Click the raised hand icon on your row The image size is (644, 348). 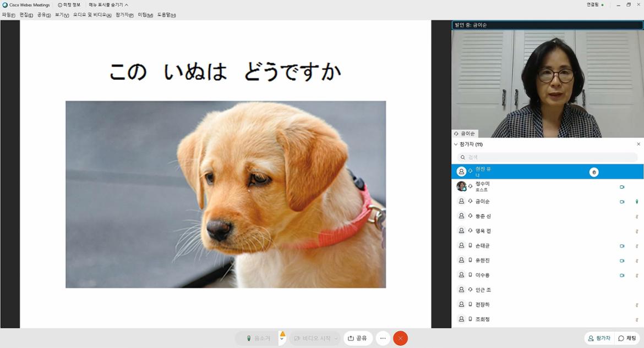click(594, 172)
